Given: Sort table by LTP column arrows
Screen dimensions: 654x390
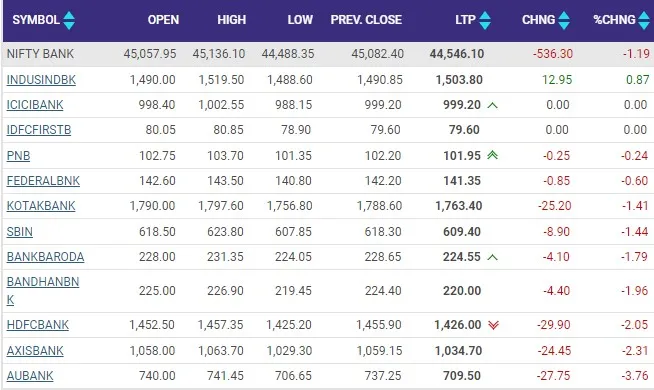Looking at the screenshot, I should (x=485, y=20).
